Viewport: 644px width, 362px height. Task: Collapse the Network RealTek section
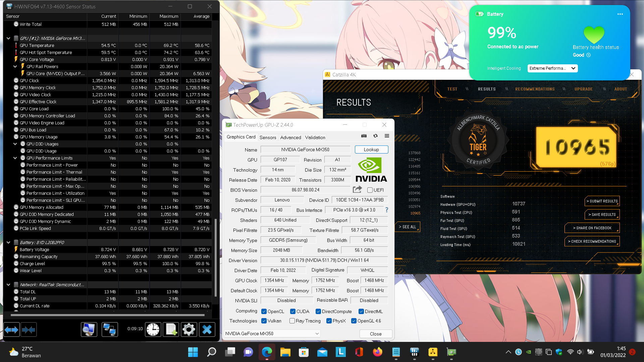(8, 285)
